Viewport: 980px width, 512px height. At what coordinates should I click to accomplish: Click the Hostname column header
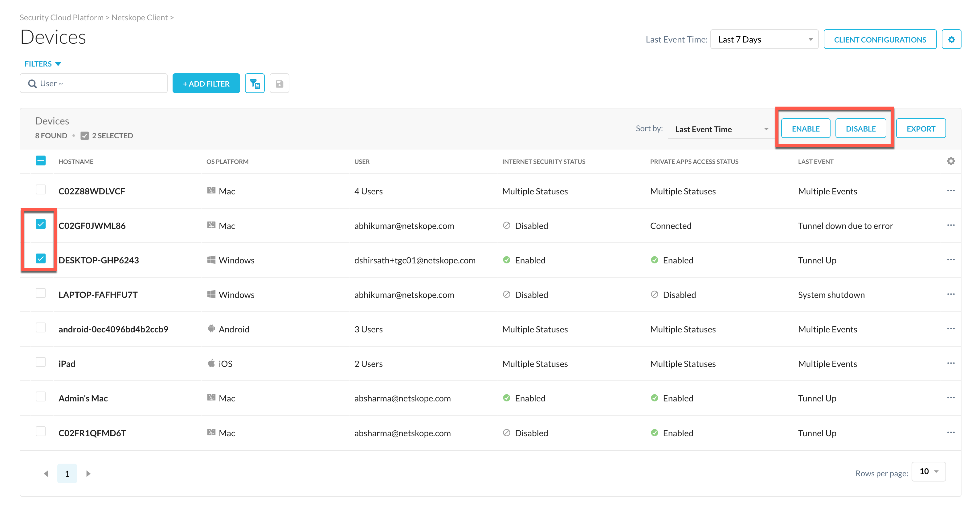point(76,162)
